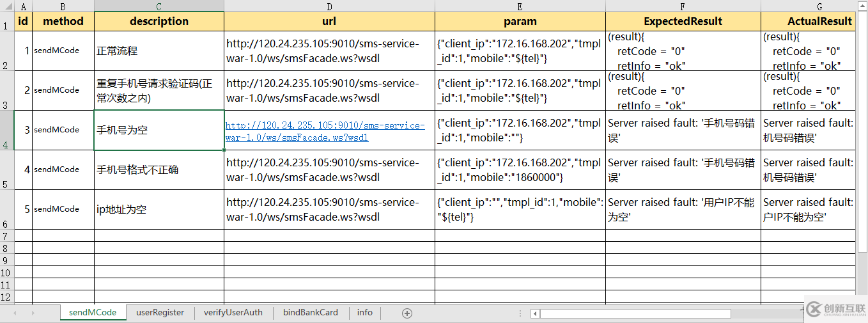Select the '手机号格式不正确' description cell

[159, 170]
